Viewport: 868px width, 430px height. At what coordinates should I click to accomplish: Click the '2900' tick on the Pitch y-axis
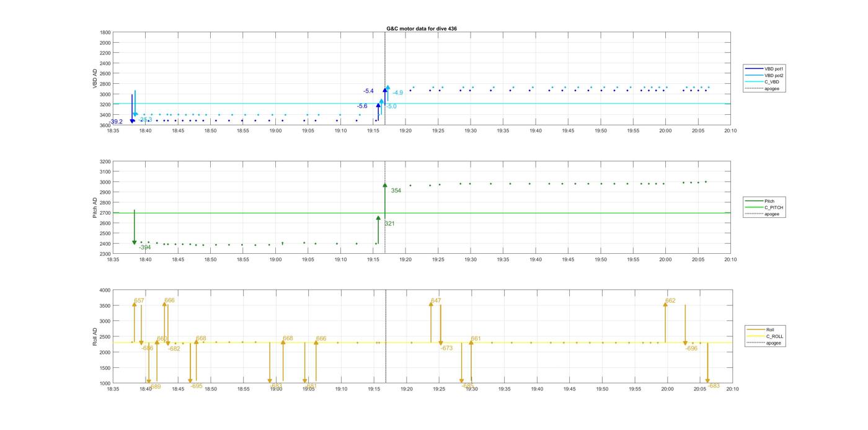click(105, 192)
